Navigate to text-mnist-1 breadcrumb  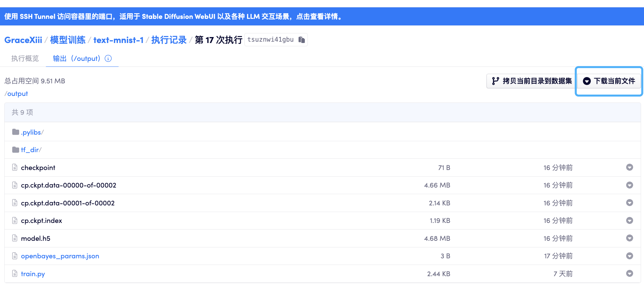tap(118, 40)
